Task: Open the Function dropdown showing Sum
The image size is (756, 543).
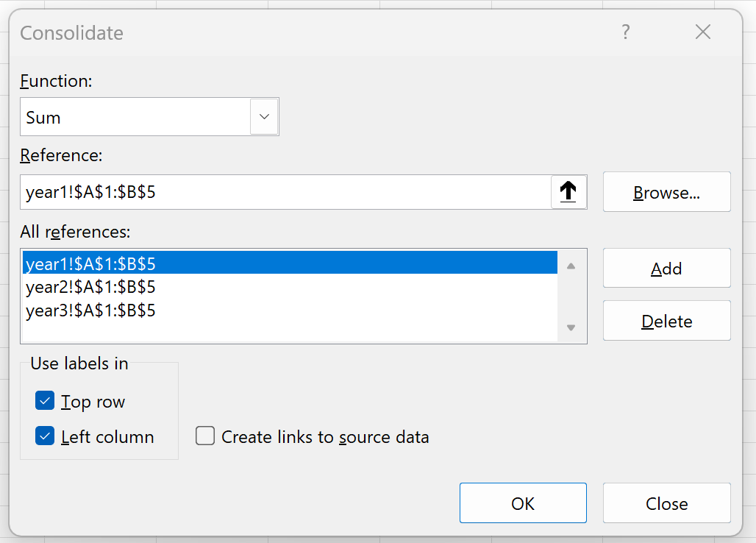Action: (x=264, y=116)
